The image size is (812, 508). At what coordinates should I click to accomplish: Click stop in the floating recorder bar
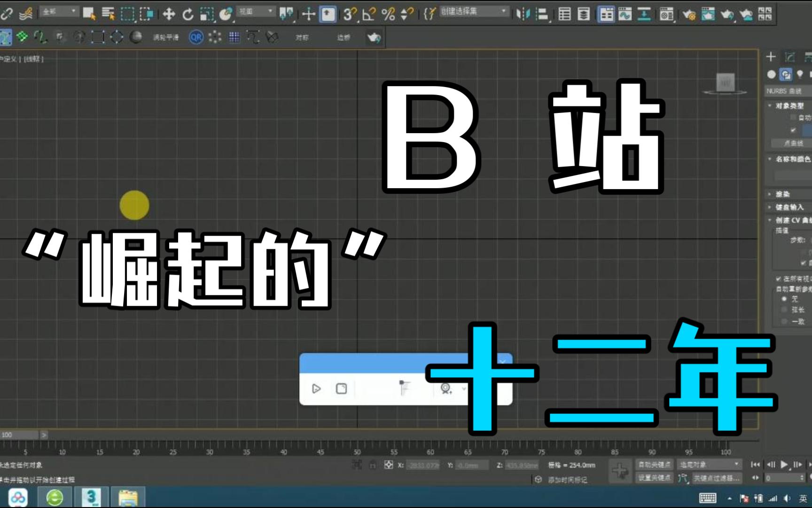341,389
